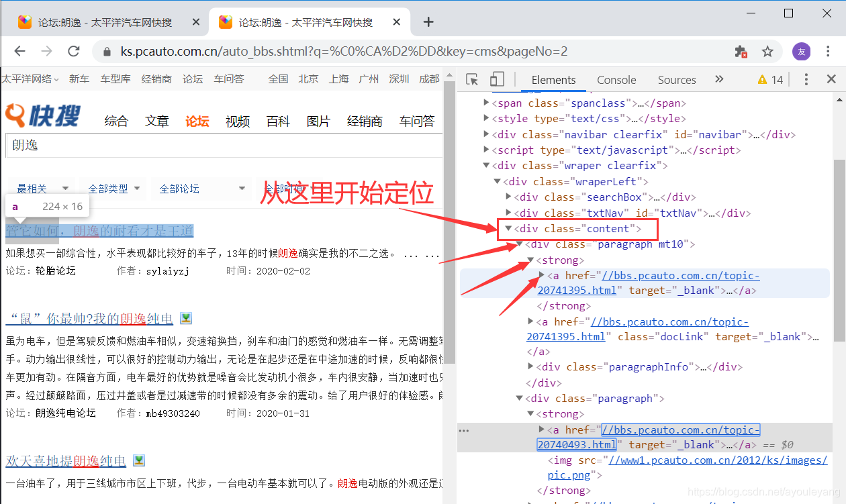Screen dimensions: 846x504
Task: Expand the div class="navibar clearfix" node
Action: (487, 134)
